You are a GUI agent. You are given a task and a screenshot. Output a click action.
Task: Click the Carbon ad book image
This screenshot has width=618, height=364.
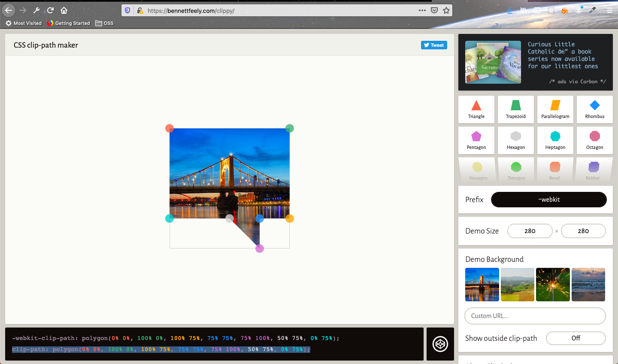(493, 62)
